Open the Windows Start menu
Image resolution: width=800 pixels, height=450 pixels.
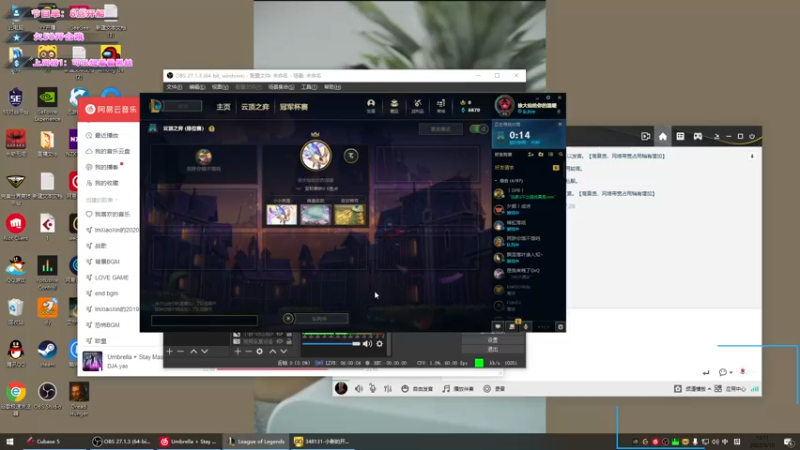pos(10,441)
